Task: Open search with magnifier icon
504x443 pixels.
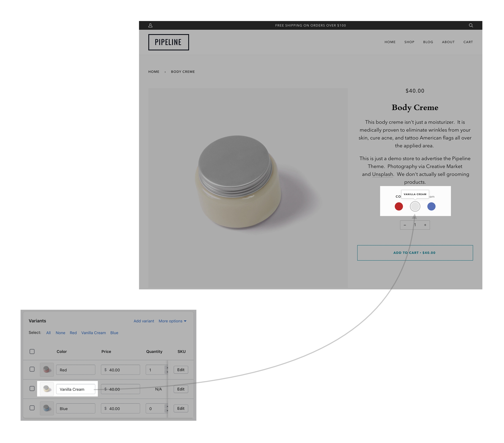Action: pyautogui.click(x=471, y=25)
